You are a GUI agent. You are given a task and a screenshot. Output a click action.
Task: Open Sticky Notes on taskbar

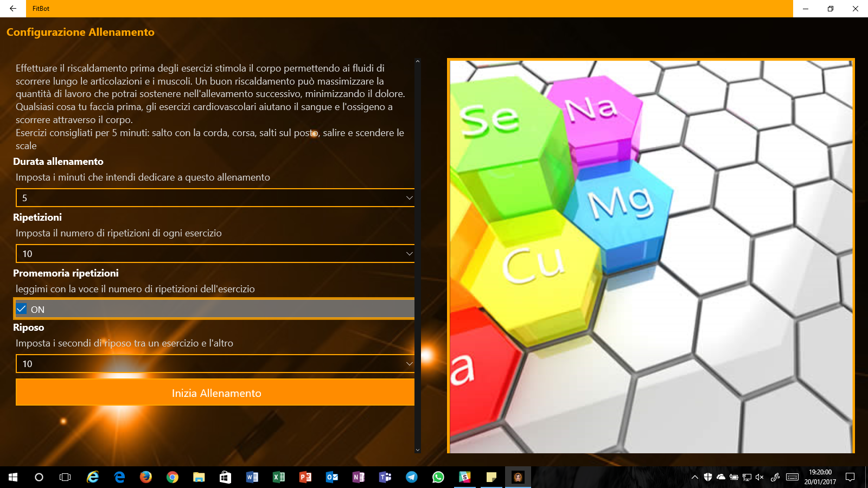pyautogui.click(x=492, y=477)
